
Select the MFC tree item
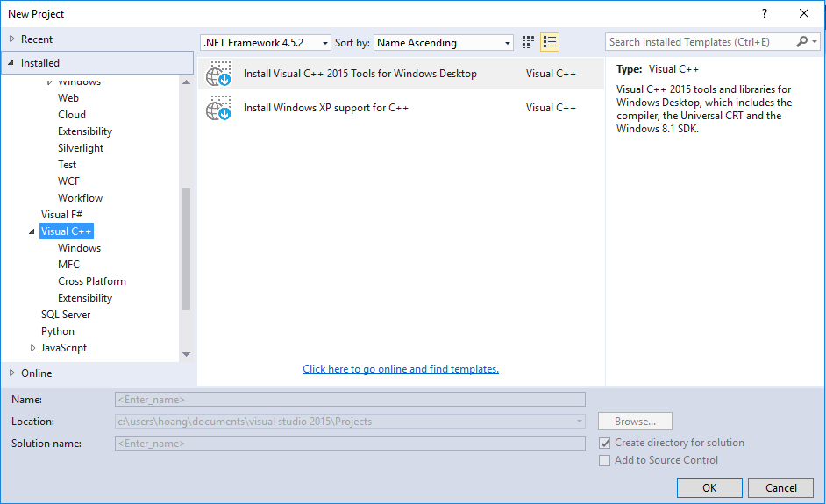coord(68,265)
